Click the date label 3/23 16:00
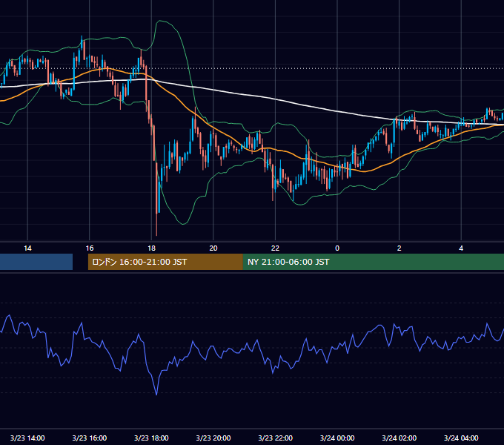The width and height of the screenshot is (504, 445). pyautogui.click(x=90, y=438)
